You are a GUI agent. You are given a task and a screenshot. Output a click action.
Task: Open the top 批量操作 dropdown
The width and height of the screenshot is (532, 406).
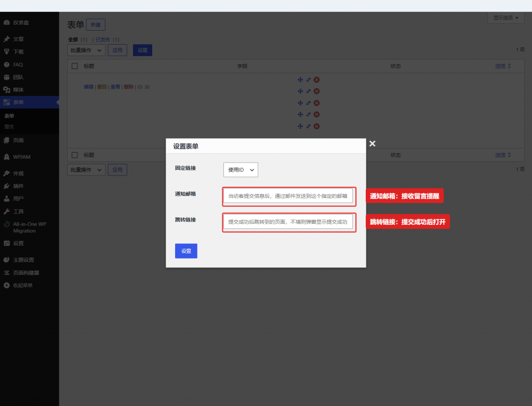[x=86, y=50]
